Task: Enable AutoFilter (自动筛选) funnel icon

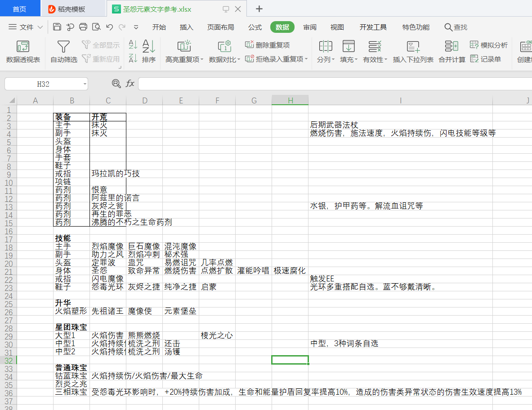Action: 63,46
